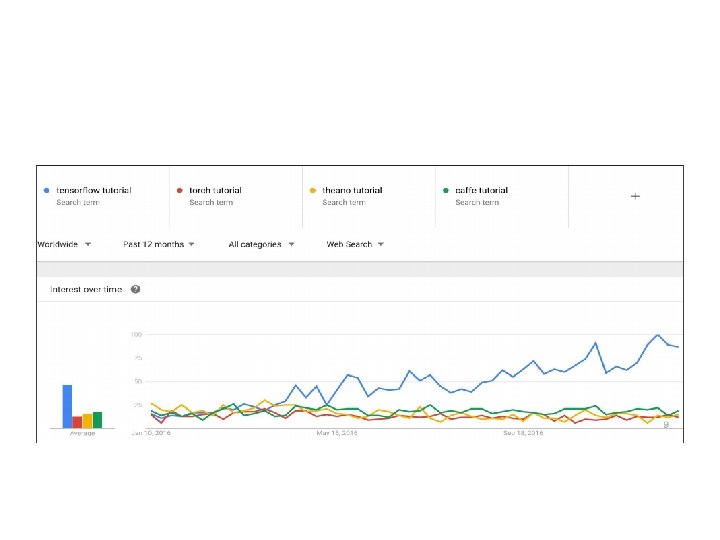Select the torch tutorial search term
Viewport: 720px width, 540px height.
pos(215,190)
